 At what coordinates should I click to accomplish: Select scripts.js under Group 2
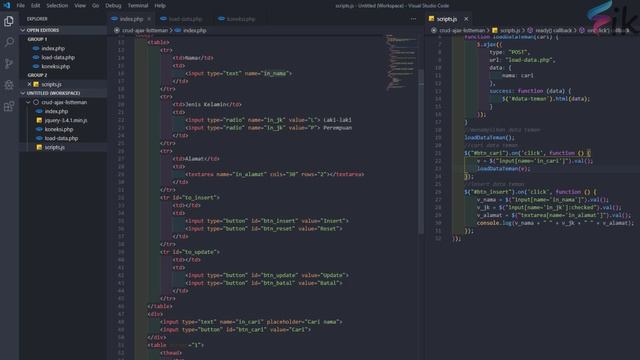51,84
